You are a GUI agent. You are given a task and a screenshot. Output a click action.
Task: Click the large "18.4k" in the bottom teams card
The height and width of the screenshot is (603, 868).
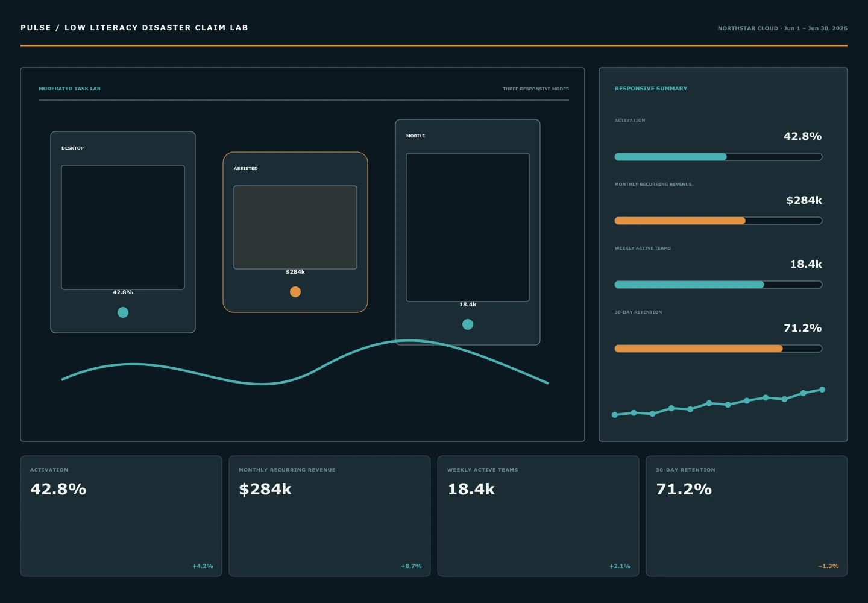(471, 489)
